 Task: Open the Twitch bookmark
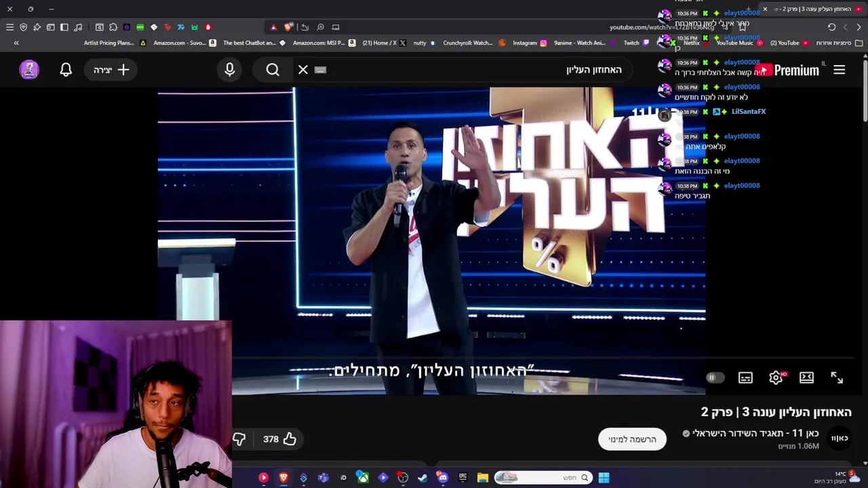tap(636, 43)
